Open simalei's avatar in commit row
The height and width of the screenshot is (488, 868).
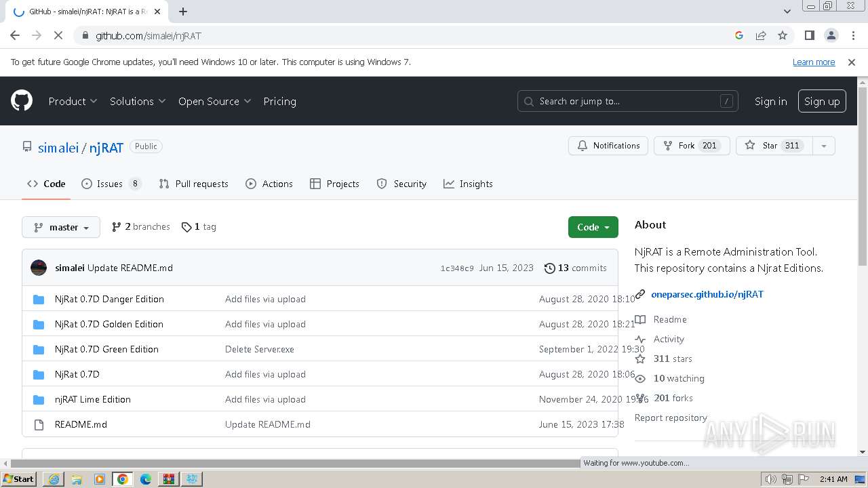click(x=39, y=268)
